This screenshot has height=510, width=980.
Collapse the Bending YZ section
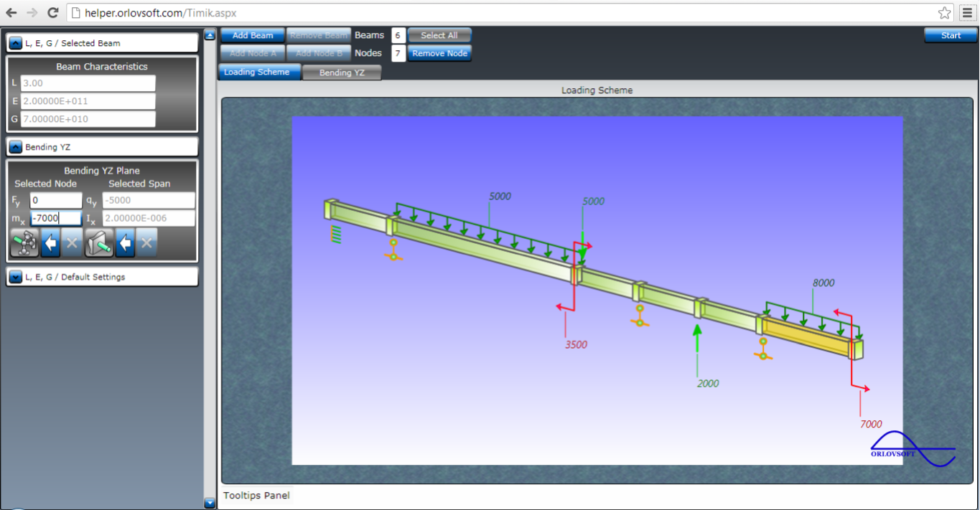tap(16, 147)
